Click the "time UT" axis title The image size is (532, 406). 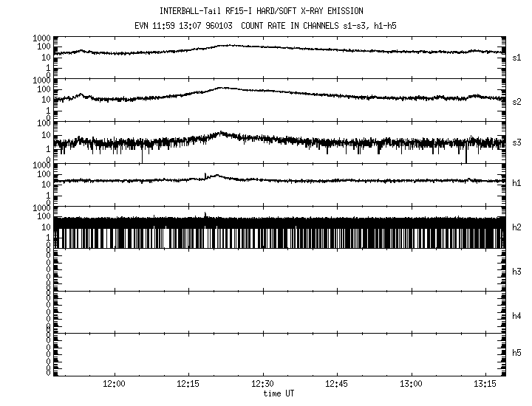coord(280,394)
